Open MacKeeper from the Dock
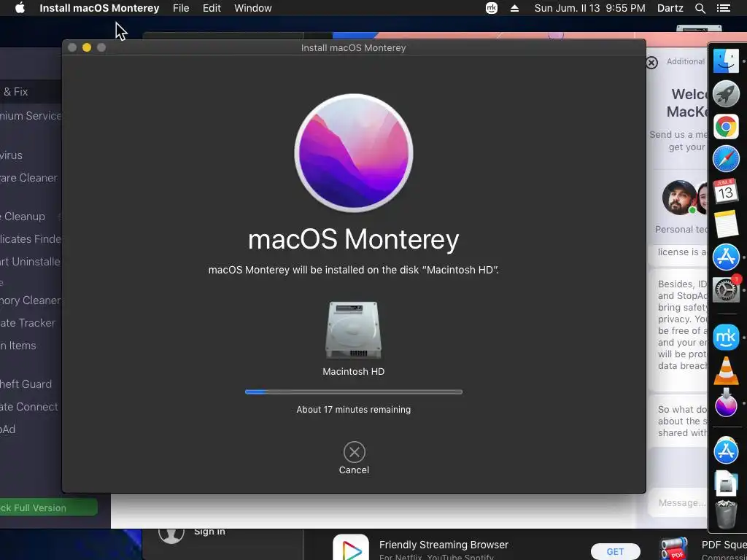Screen dimensions: 747x560 coord(726,337)
